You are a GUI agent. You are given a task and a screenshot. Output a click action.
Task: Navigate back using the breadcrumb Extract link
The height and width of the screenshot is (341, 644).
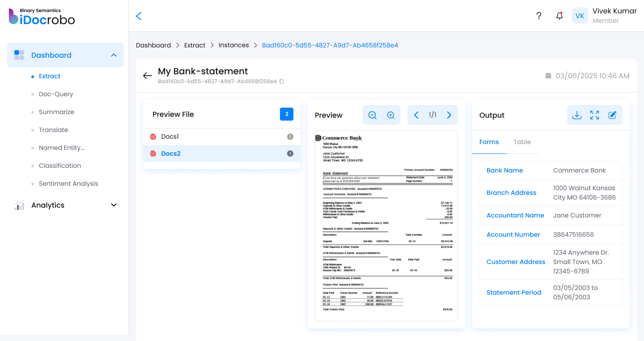195,45
